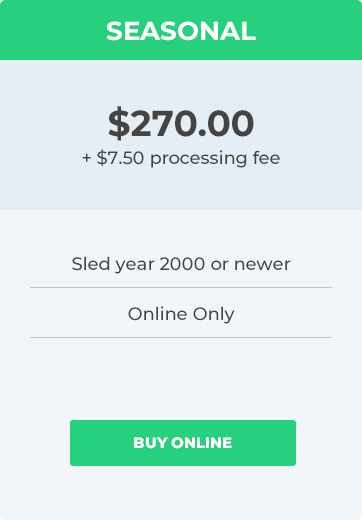The width and height of the screenshot is (362, 520).
Task: Click the divider below the Online Only row
Action: tap(181, 337)
